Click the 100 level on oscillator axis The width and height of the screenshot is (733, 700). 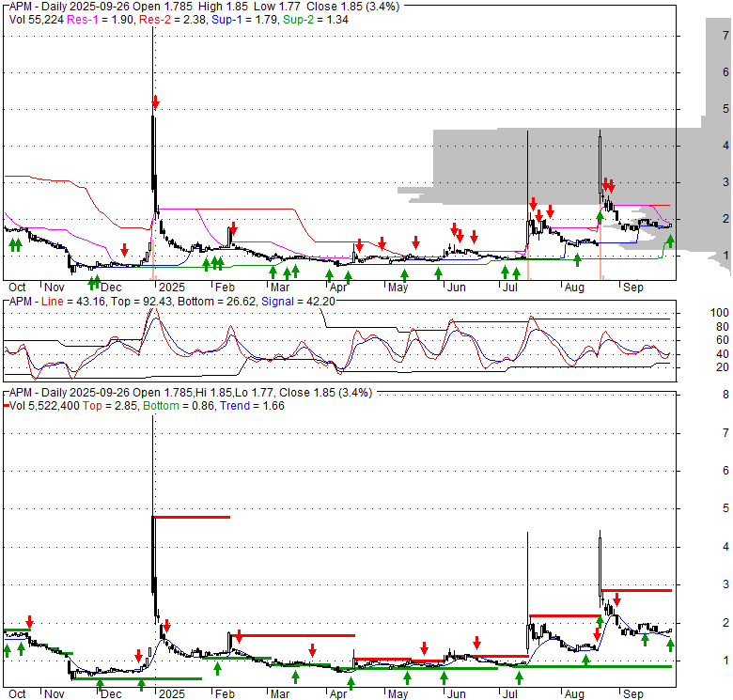[720, 313]
